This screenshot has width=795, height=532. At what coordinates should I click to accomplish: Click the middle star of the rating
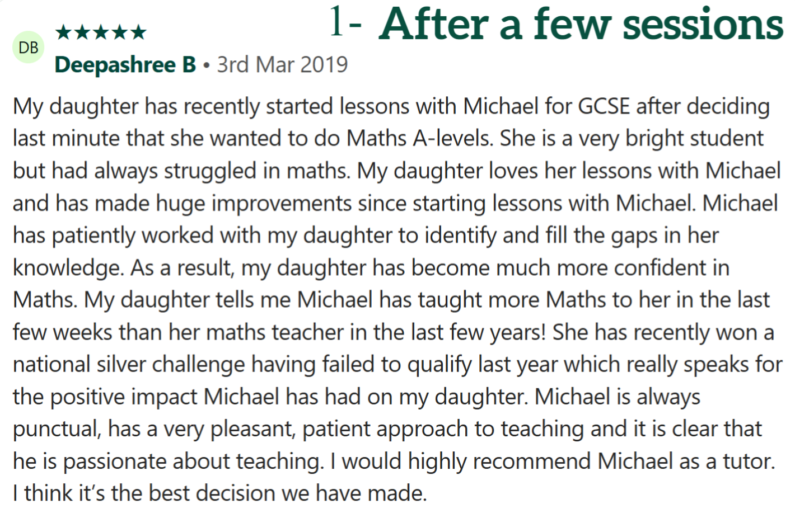(101, 32)
